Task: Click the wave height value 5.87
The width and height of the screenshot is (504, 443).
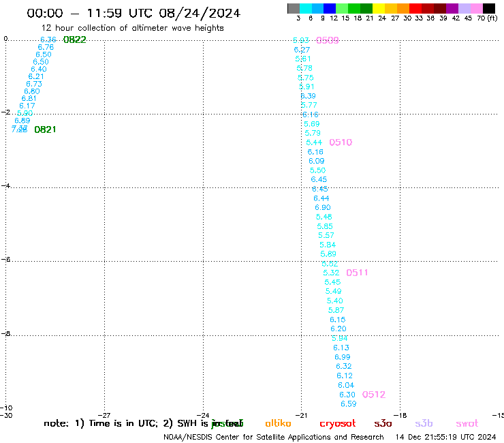Action: click(336, 310)
